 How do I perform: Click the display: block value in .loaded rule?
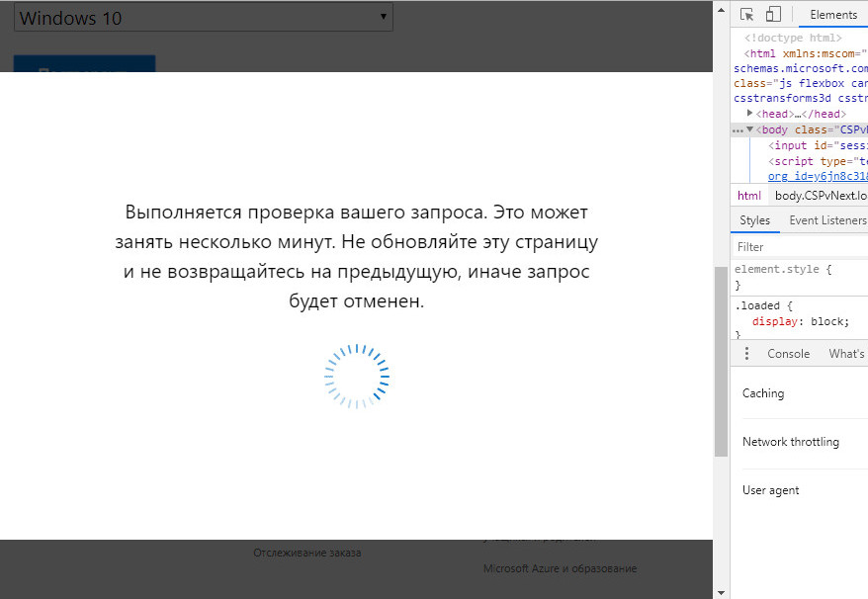click(829, 321)
